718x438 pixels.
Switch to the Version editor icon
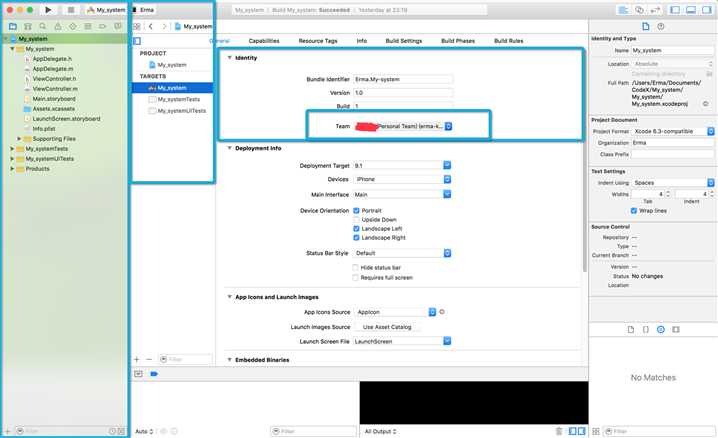click(x=655, y=10)
